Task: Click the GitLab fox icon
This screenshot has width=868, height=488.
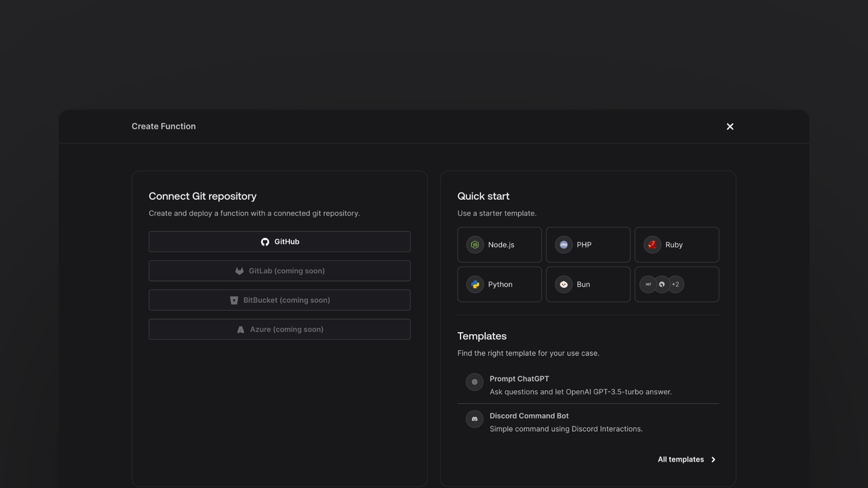Action: pos(239,271)
